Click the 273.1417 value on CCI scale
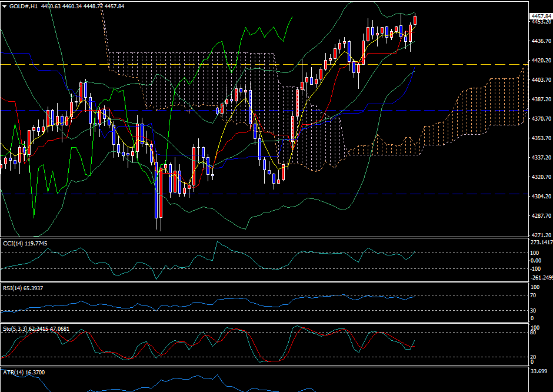 (540, 242)
